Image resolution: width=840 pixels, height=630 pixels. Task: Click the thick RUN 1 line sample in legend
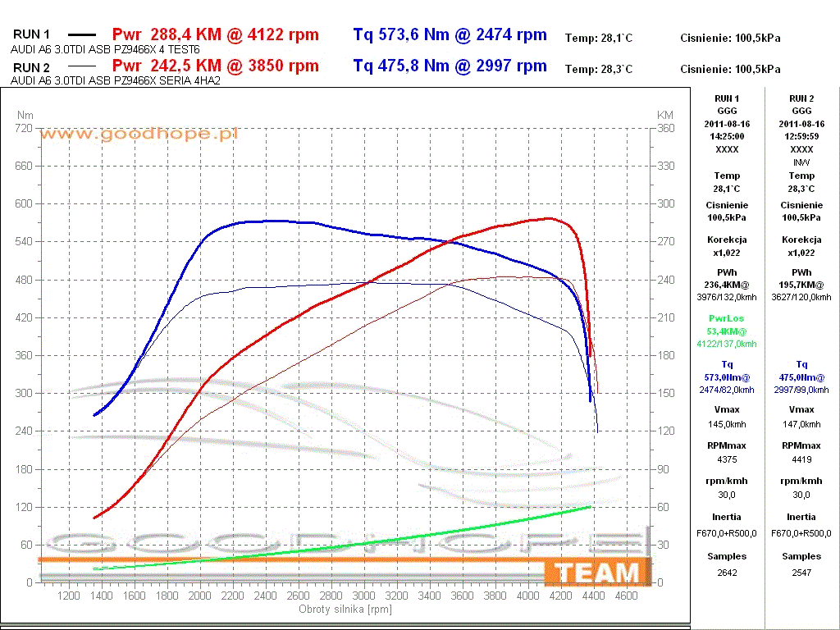pos(82,34)
